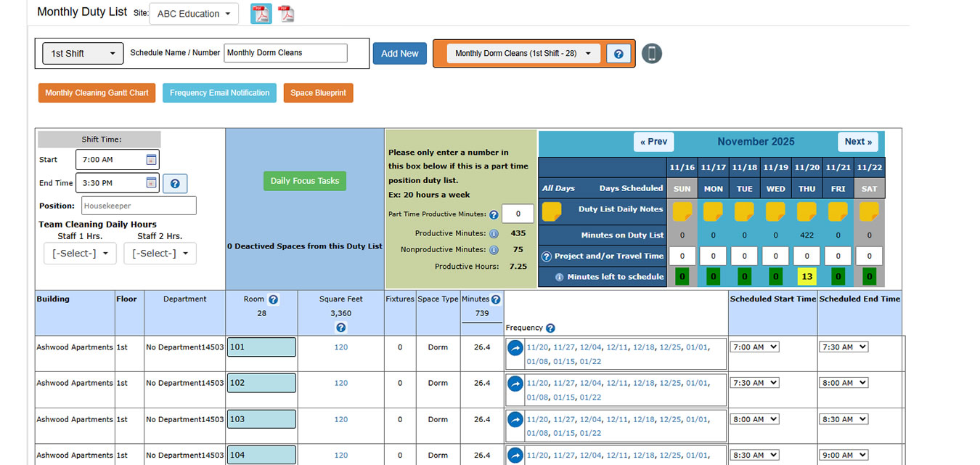
Task: Click Thursday's duty list sticky note
Action: click(x=807, y=211)
